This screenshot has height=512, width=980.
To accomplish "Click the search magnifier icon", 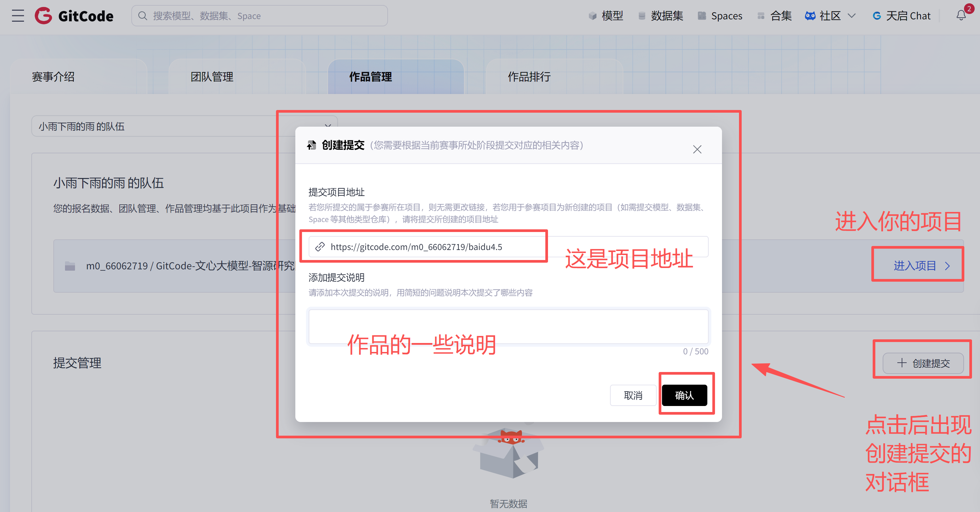I will coord(143,16).
